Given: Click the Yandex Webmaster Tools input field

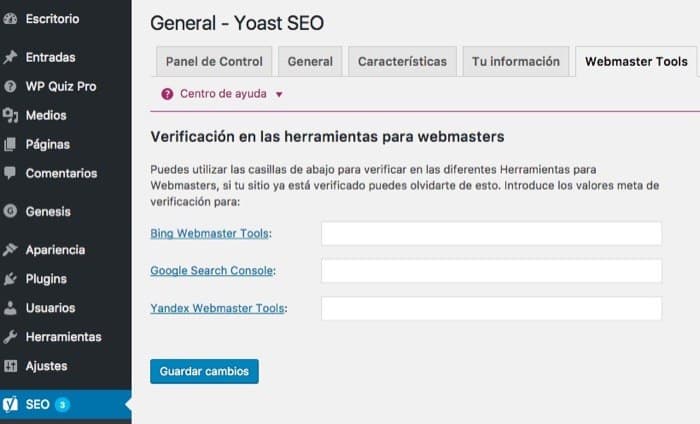Looking at the screenshot, I should pyautogui.click(x=491, y=308).
